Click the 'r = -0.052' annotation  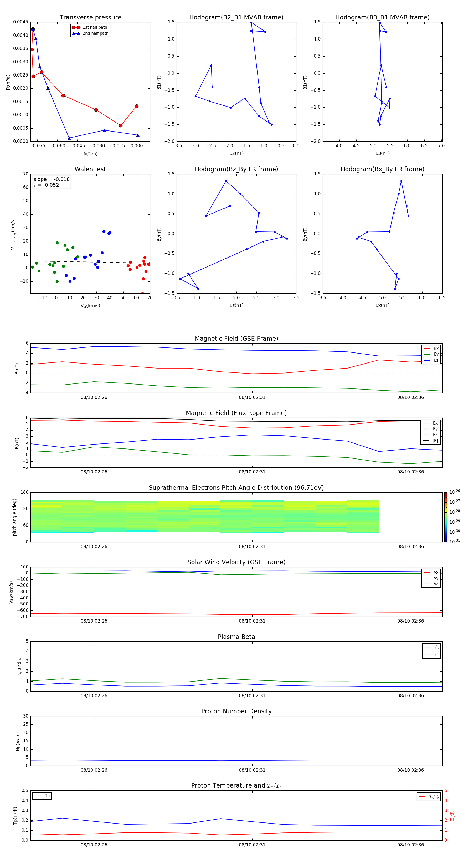pos(47,185)
